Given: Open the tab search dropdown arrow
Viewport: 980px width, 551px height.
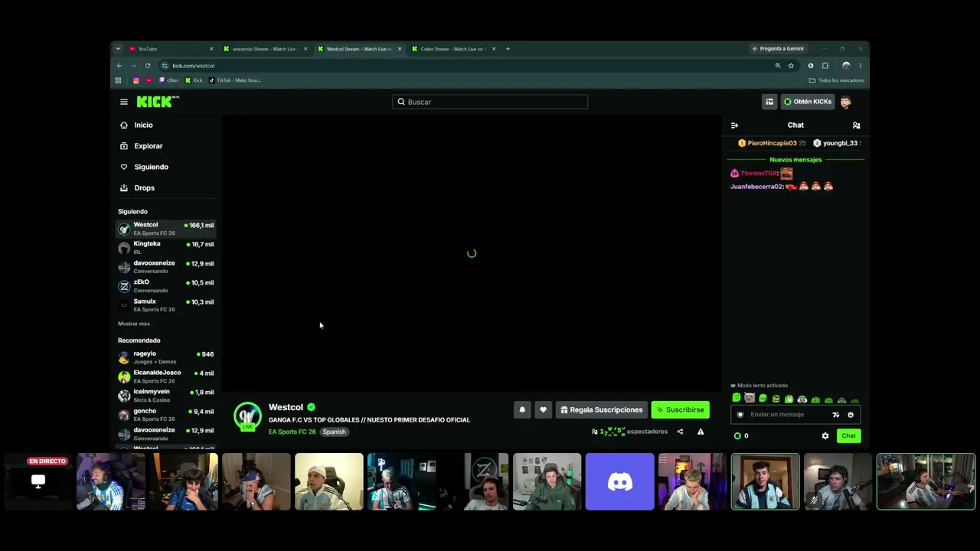Looking at the screenshot, I should coord(118,49).
